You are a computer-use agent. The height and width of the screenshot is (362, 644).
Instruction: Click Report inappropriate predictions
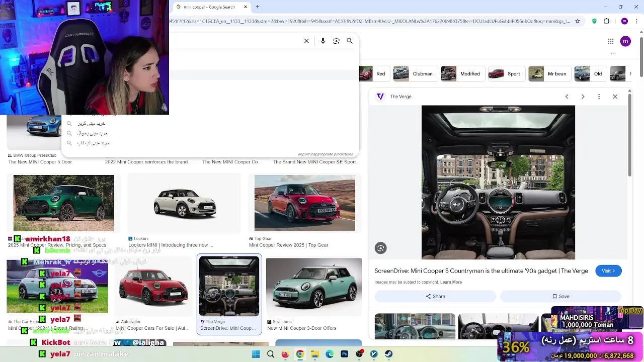click(x=326, y=154)
